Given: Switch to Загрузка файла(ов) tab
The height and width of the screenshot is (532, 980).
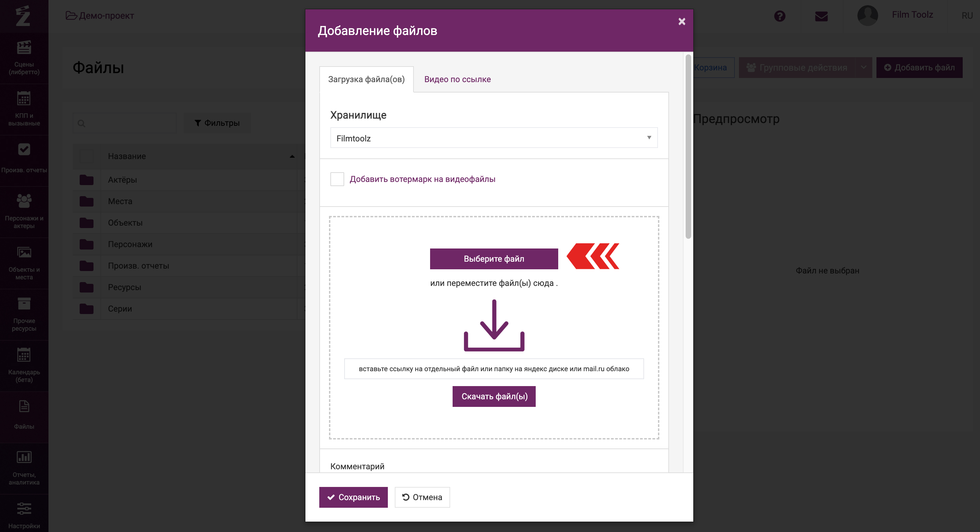Looking at the screenshot, I should pyautogui.click(x=366, y=79).
